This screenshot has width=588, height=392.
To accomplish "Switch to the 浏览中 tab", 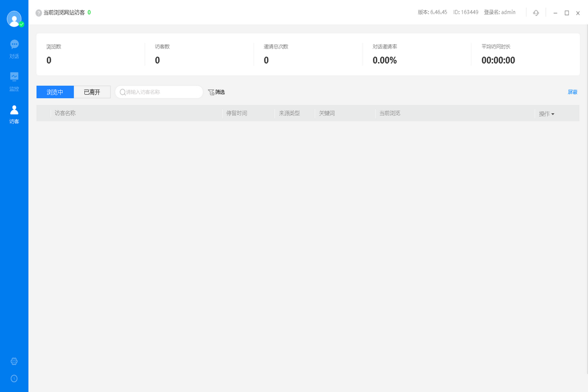I will [55, 92].
